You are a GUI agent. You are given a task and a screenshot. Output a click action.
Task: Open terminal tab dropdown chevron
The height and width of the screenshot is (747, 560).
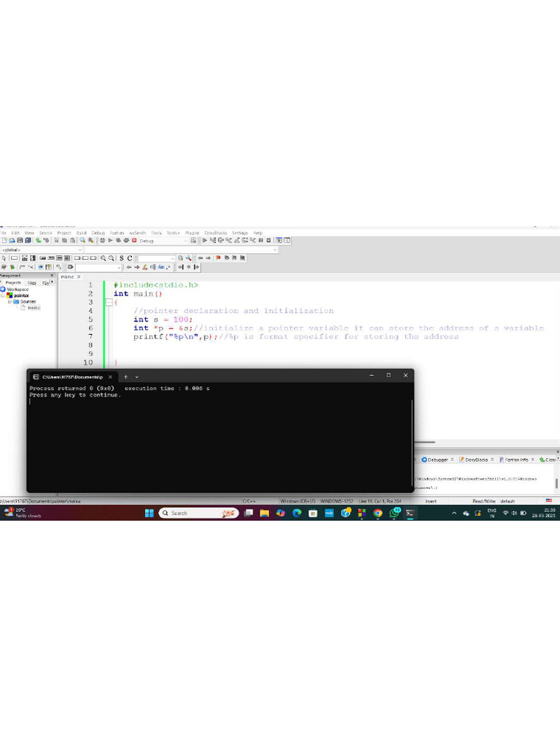pos(136,377)
